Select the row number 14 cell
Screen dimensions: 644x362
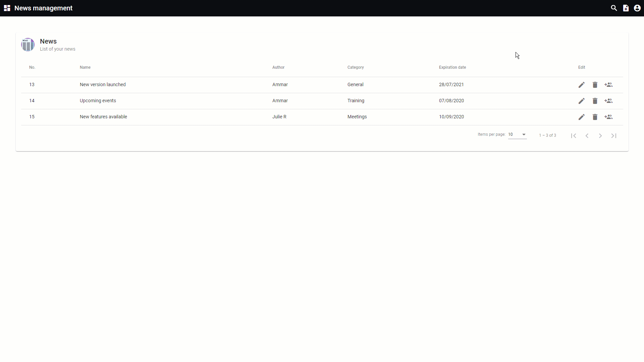coord(32,101)
